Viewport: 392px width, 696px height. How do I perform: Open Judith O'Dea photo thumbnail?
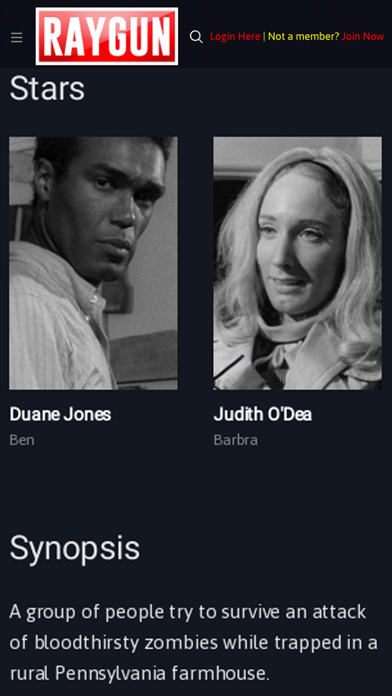click(x=297, y=263)
